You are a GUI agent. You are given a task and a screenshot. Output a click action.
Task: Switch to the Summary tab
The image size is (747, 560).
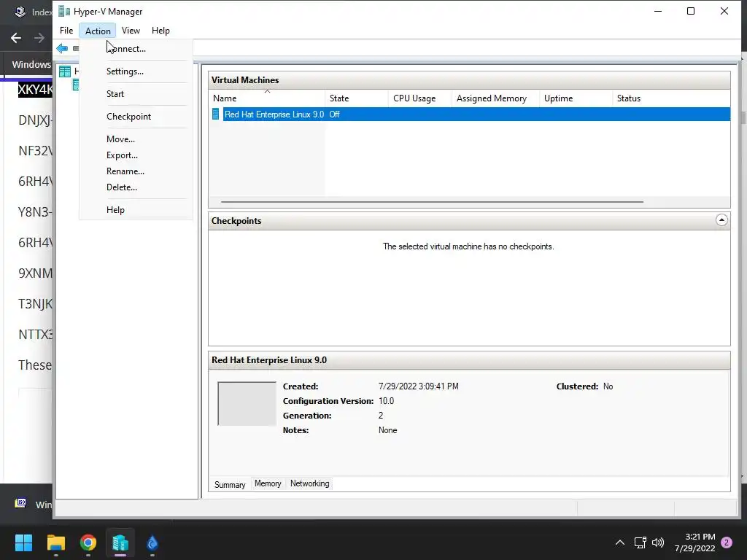pyautogui.click(x=230, y=484)
